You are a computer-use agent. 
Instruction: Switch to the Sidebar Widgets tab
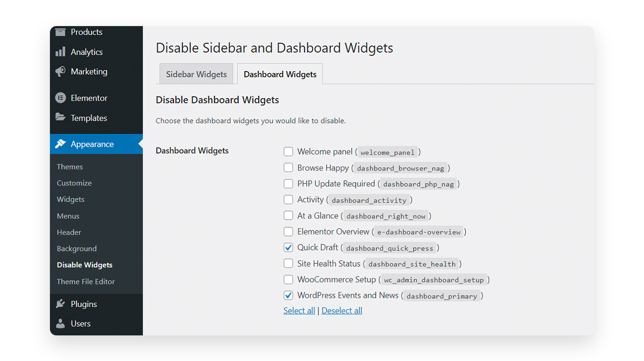[x=196, y=74]
